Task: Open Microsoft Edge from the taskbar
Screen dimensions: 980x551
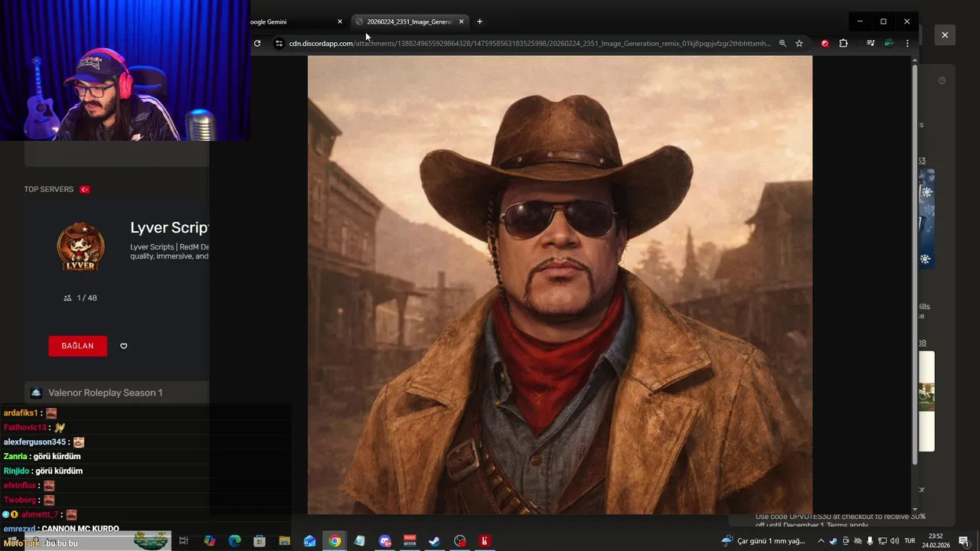Action: (x=234, y=541)
